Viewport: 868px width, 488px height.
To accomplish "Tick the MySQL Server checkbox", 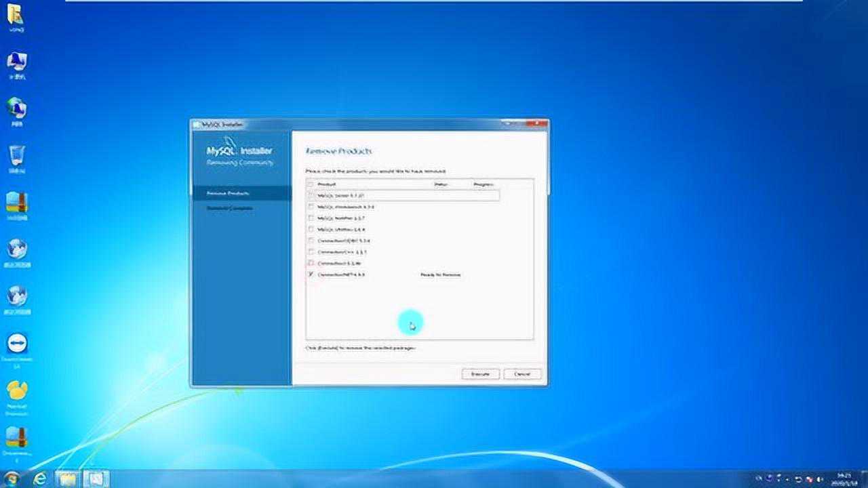I will (x=311, y=195).
